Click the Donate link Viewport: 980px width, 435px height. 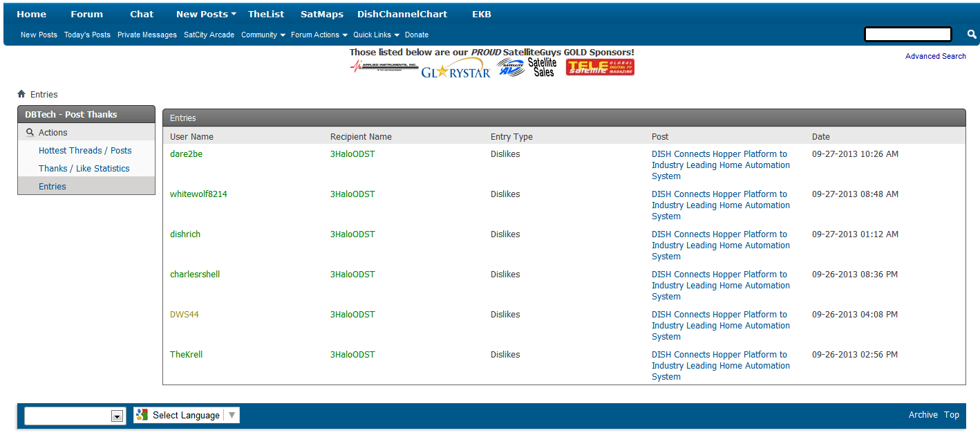pos(417,35)
